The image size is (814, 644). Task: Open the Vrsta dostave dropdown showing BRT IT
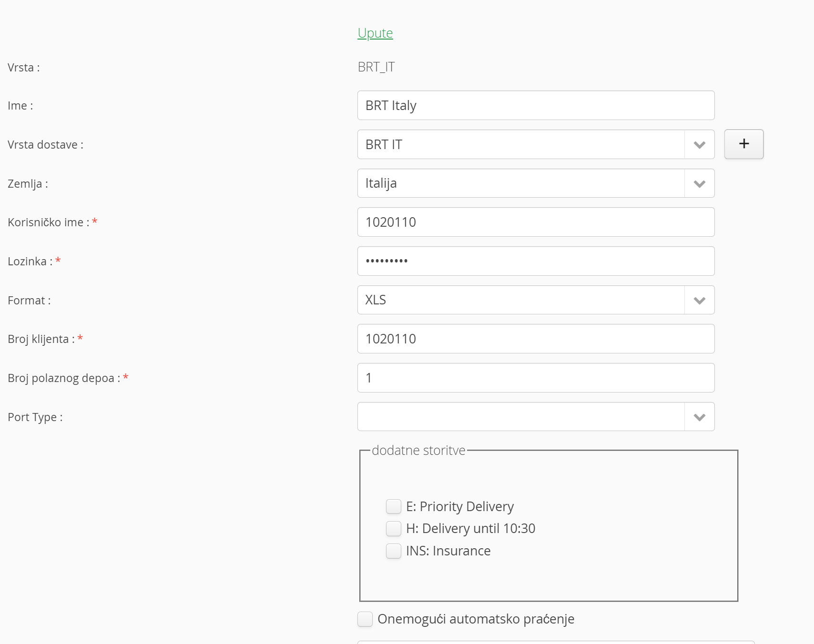pyautogui.click(x=536, y=144)
